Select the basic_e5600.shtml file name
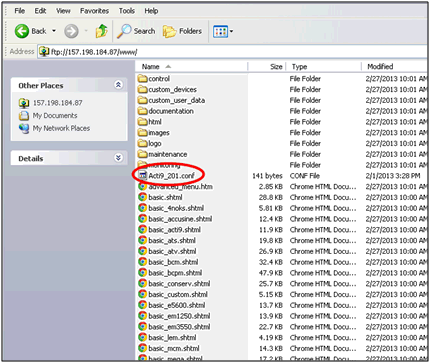The height and width of the screenshot is (363, 431). coord(177,305)
